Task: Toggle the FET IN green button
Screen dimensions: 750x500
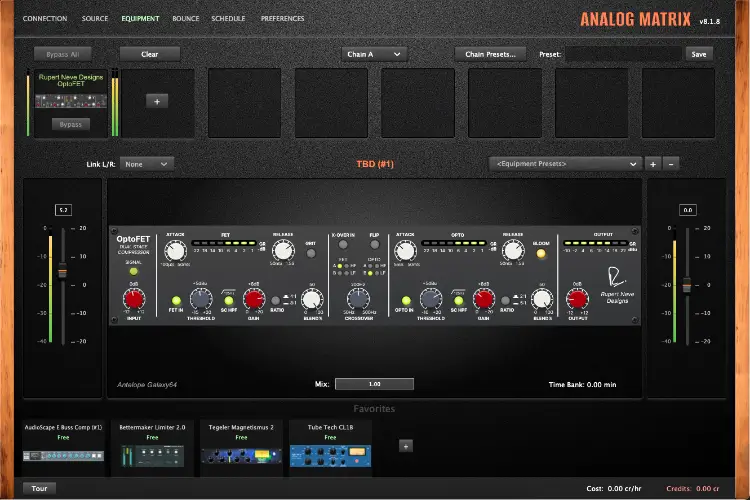Action: pos(174,300)
